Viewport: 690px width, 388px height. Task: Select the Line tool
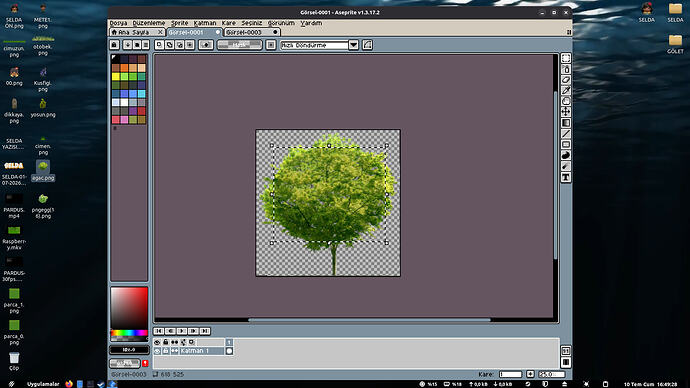(x=566, y=134)
